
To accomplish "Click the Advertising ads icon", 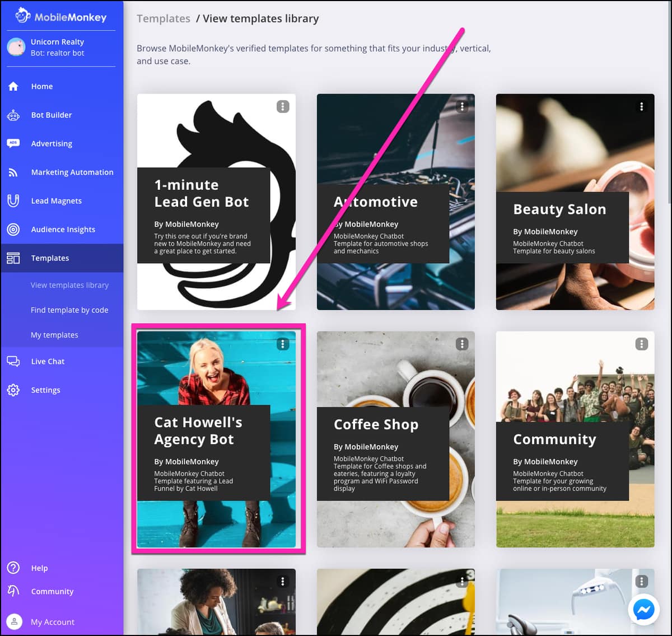I will point(13,143).
